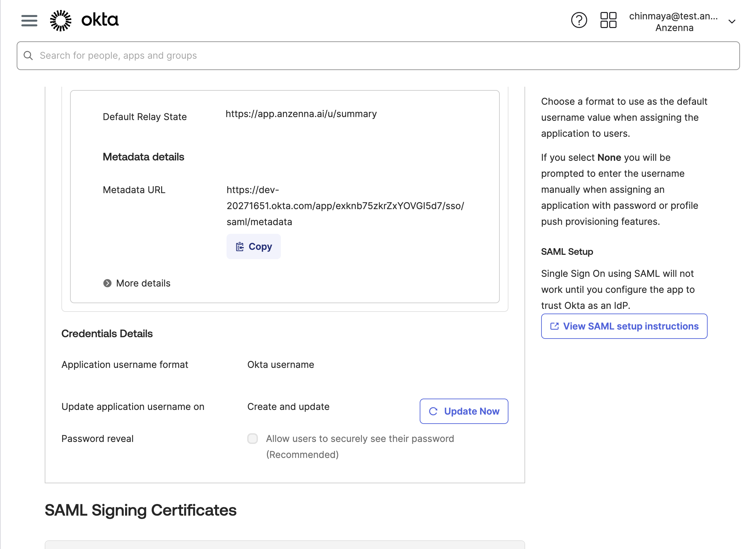Click the Okta wordmark text
This screenshot has width=756, height=549.
click(100, 20)
